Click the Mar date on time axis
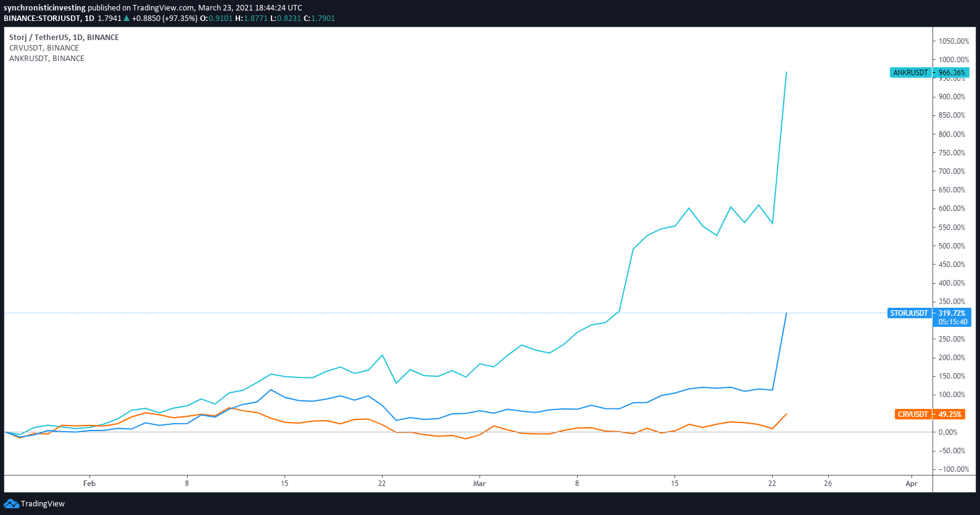The width and height of the screenshot is (980, 515). pyautogui.click(x=480, y=484)
